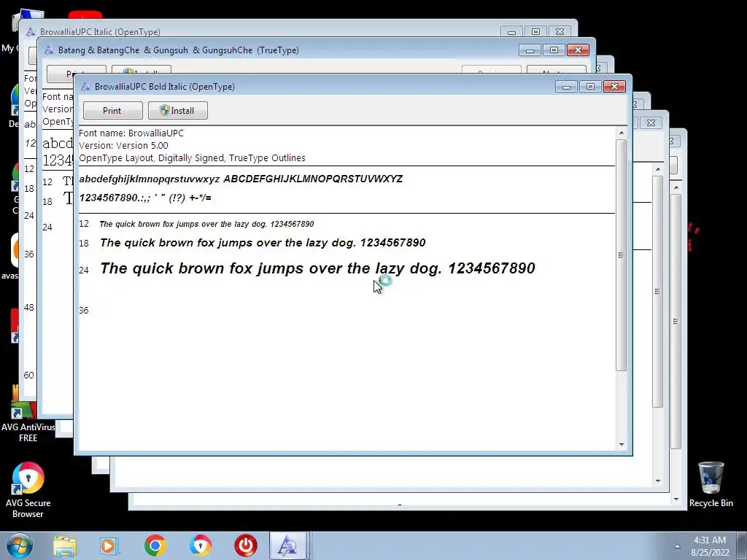Click the font icon in BrowalliaUPC Bold Italic title bar

[x=85, y=87]
